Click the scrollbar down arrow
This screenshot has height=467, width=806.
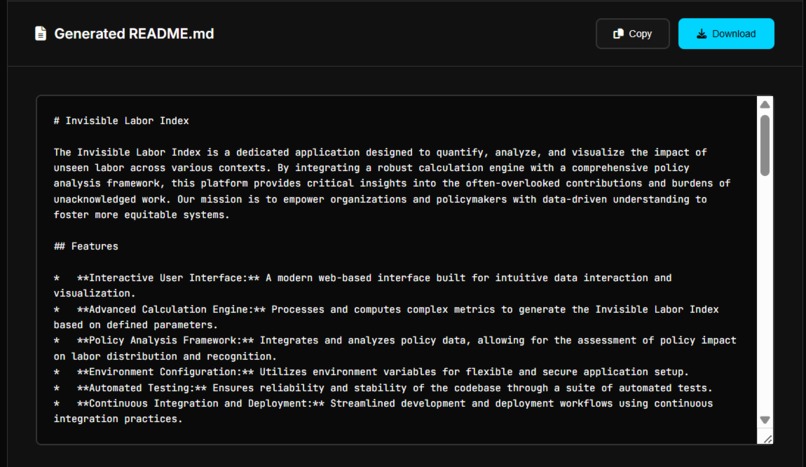pos(765,420)
